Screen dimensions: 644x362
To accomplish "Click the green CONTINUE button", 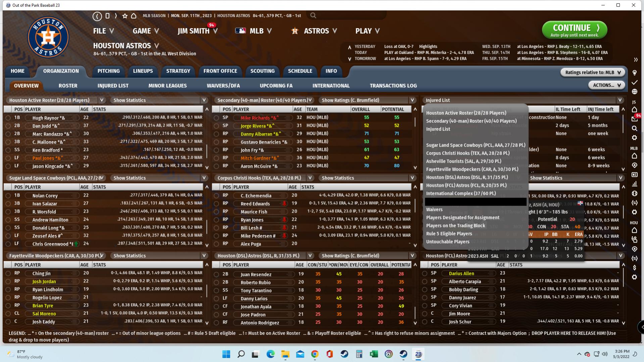I will 575,30.
